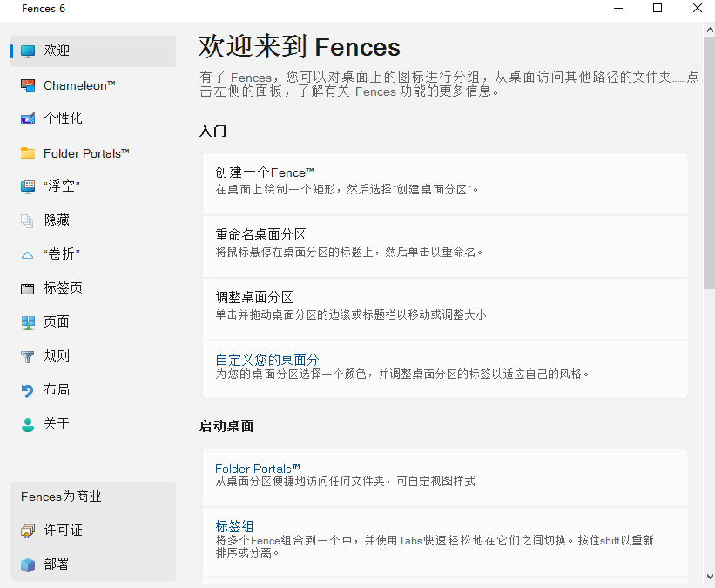Select "卷折" in the sidebar
Screen dimensions: 715x588
click(x=93, y=254)
